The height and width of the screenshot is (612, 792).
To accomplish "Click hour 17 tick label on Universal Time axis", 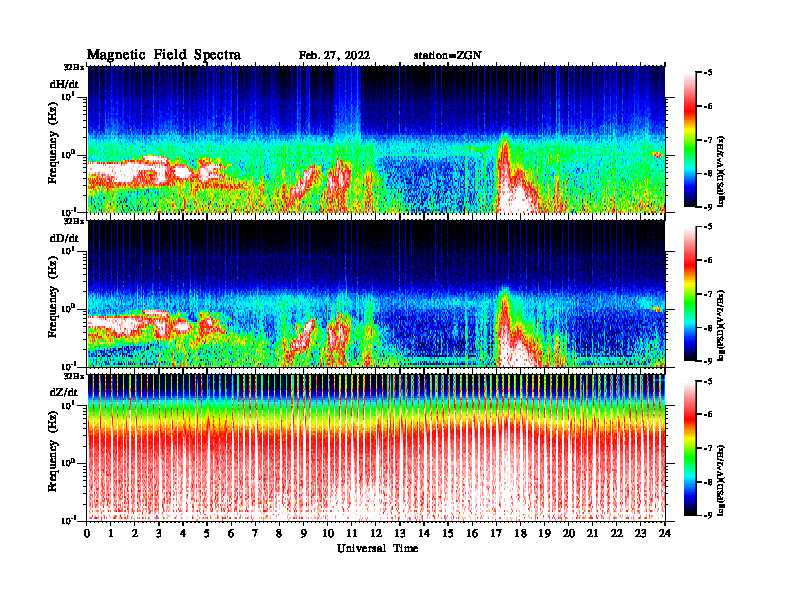I will [x=497, y=534].
